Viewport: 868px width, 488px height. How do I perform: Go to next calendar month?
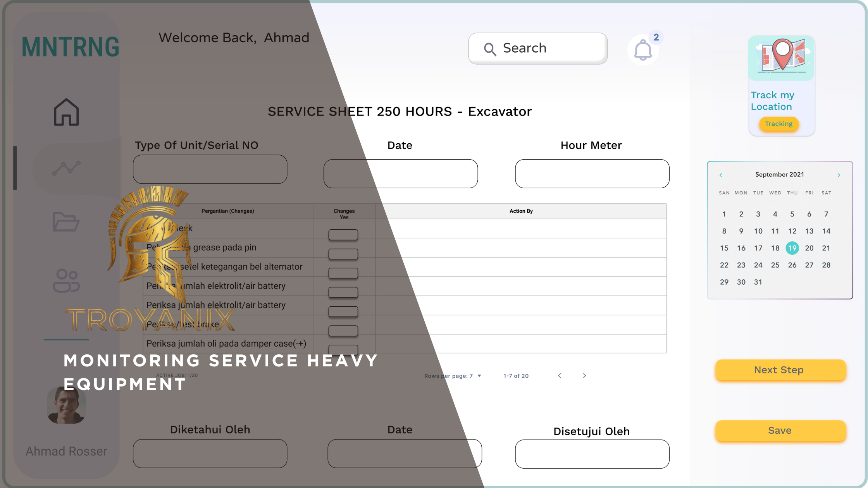pyautogui.click(x=839, y=175)
